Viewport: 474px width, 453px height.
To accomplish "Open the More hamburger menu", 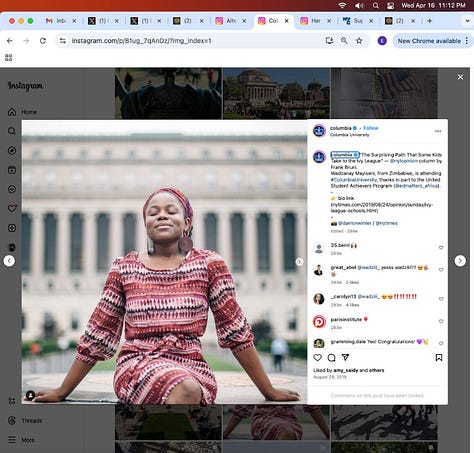I will point(21,440).
